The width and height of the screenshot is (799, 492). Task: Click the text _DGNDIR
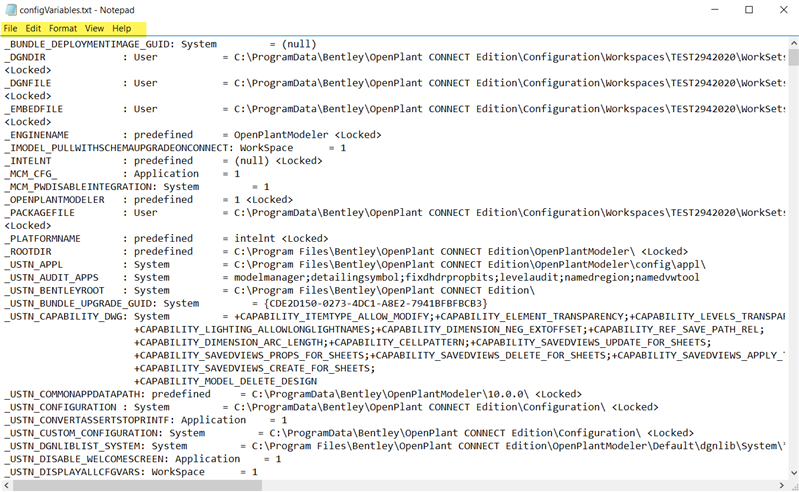pyautogui.click(x=25, y=57)
